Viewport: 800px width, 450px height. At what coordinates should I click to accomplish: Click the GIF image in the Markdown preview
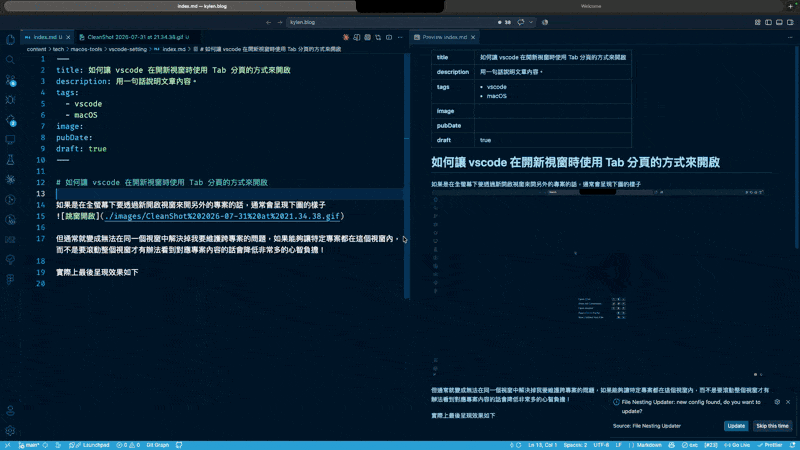[x=597, y=283]
